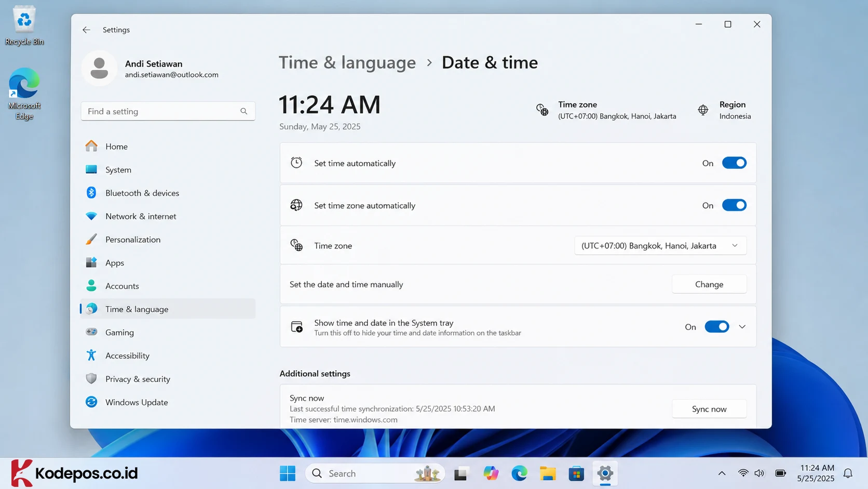The image size is (868, 489).
Task: Open the user account avatar picture
Action: click(x=99, y=68)
